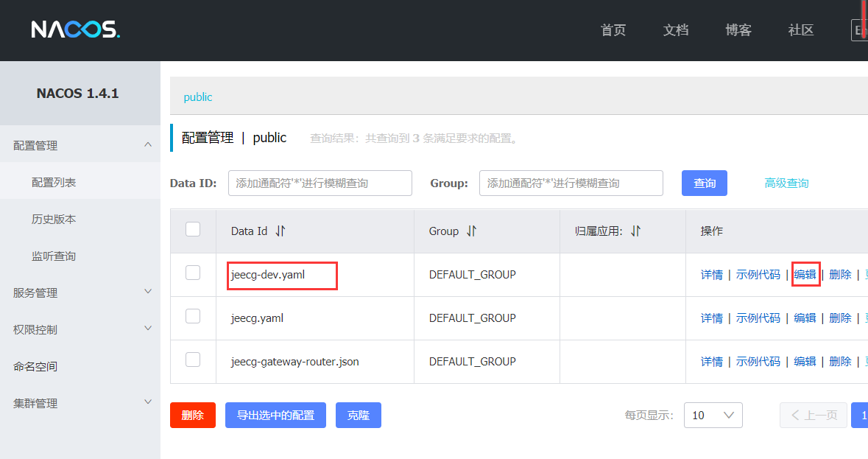
Task: Check the jeecg-gateway-router.json row checkbox
Action: 192,361
